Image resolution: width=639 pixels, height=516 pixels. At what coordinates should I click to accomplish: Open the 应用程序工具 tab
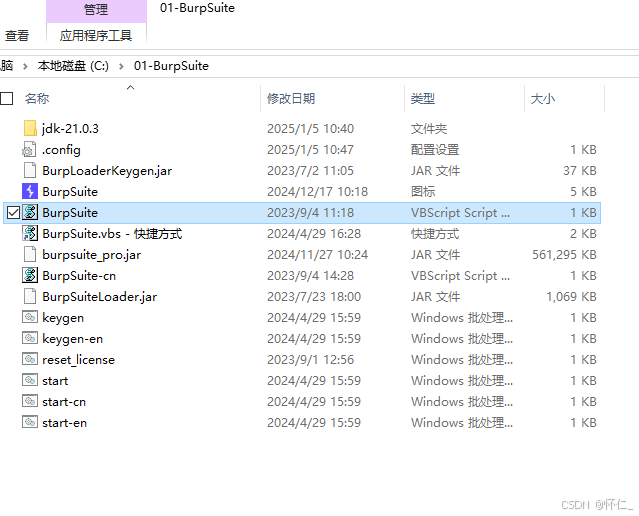(96, 36)
